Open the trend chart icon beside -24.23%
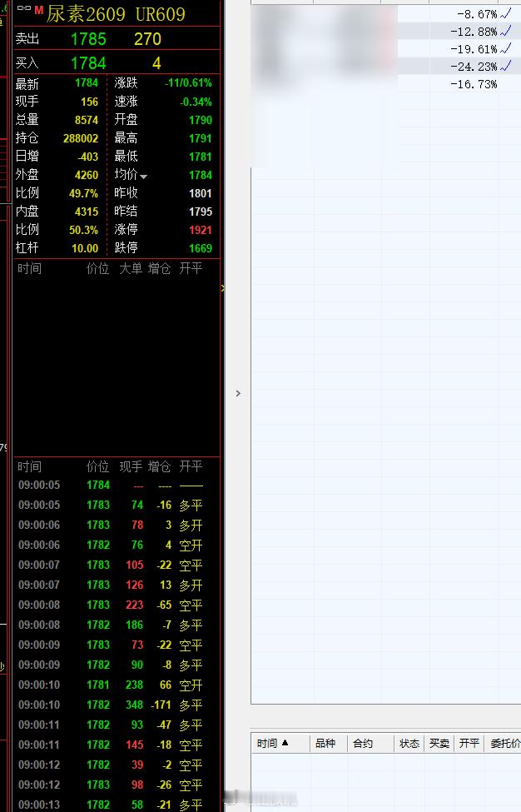The width and height of the screenshot is (521, 812). [505, 66]
